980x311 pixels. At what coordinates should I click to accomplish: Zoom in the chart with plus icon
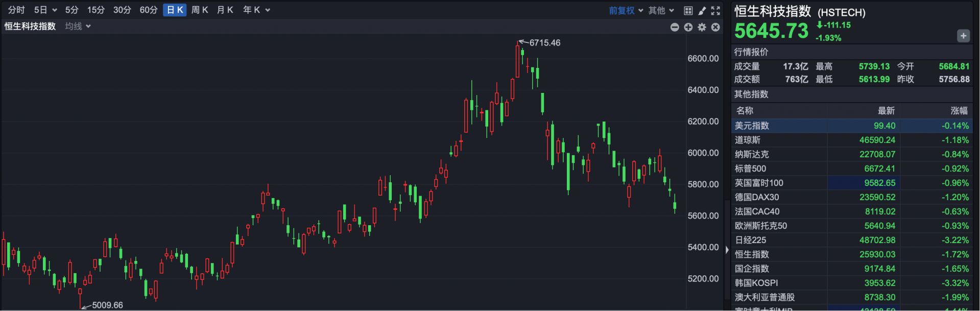[688, 27]
